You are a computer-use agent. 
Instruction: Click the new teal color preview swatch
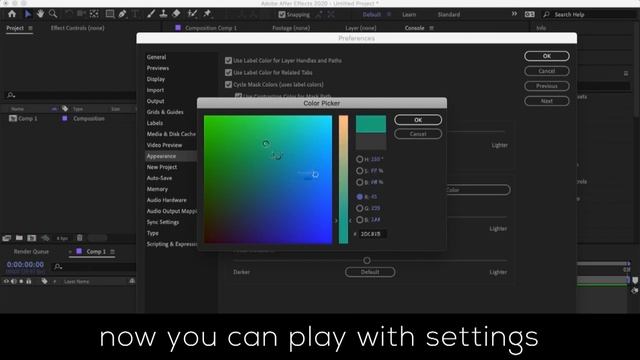371,124
